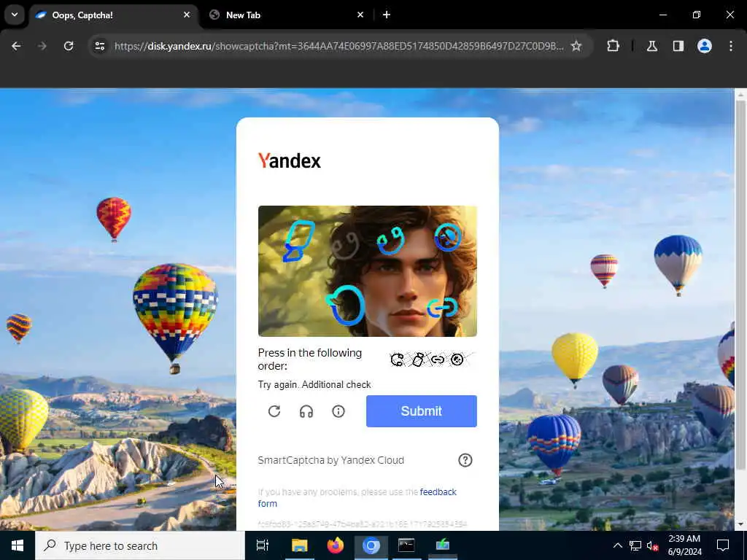747x560 pixels.
Task: Bookmark this page with the star icon
Action: (576, 46)
